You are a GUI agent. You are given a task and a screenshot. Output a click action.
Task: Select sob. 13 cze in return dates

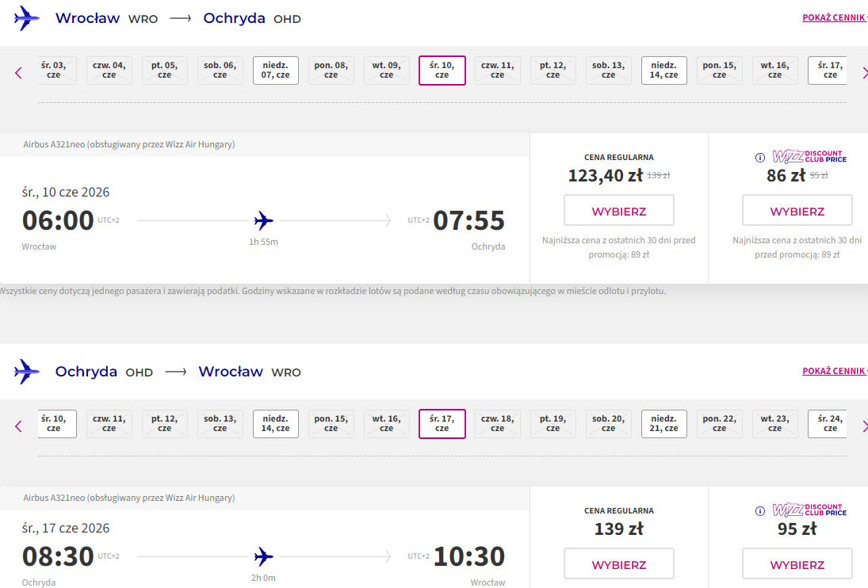[220, 424]
